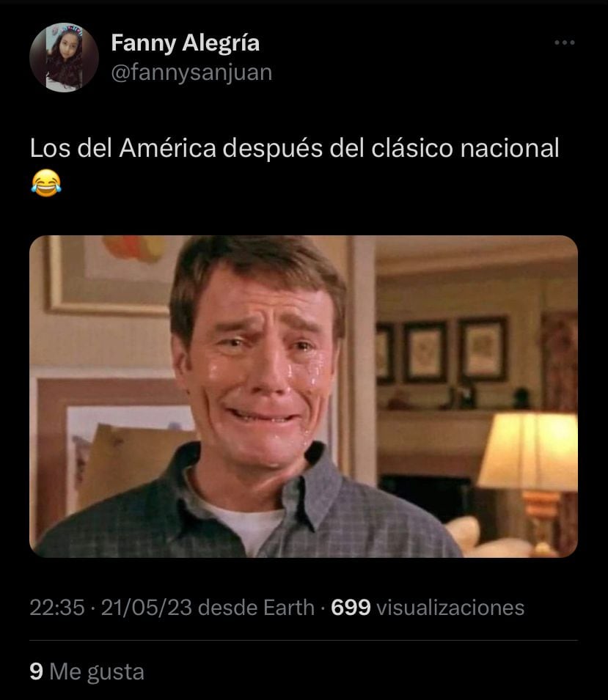Image resolution: width=608 pixels, height=700 pixels.
Task: Click the 21/05/23 date
Action: [x=147, y=608]
